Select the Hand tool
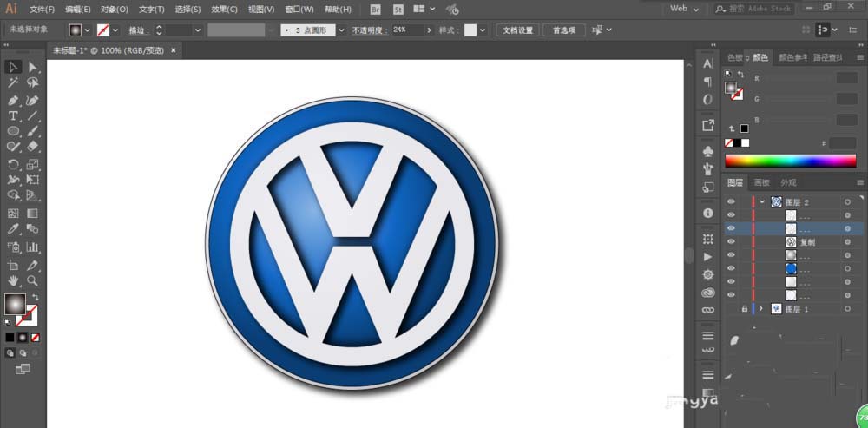 pos(13,280)
